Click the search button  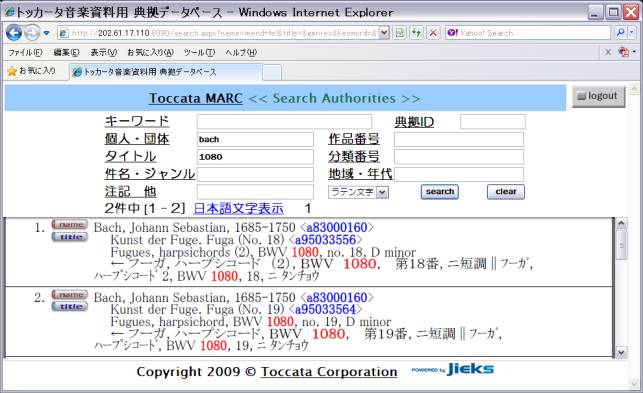pos(440,192)
